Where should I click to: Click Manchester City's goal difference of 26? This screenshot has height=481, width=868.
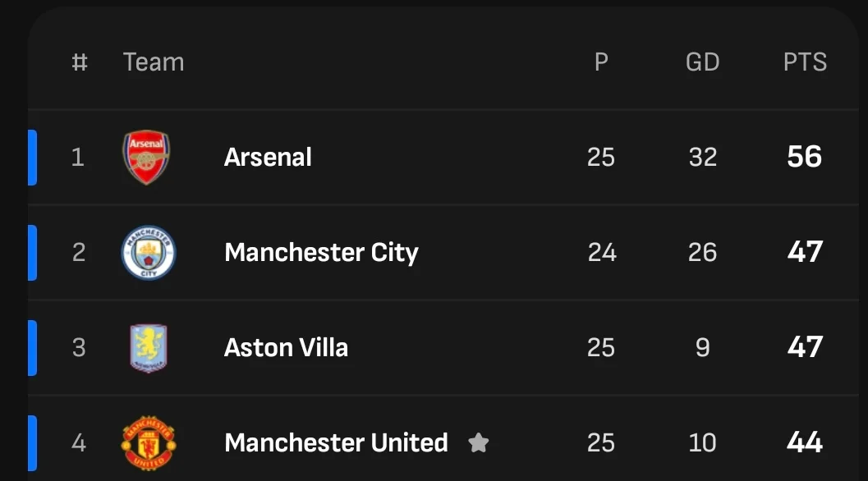pos(702,252)
